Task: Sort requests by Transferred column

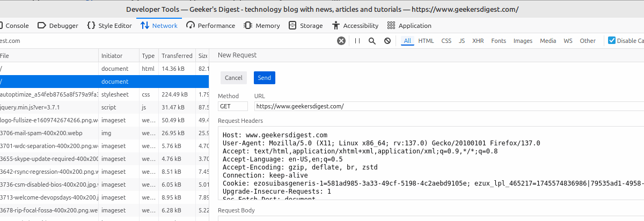Action: [x=177, y=56]
